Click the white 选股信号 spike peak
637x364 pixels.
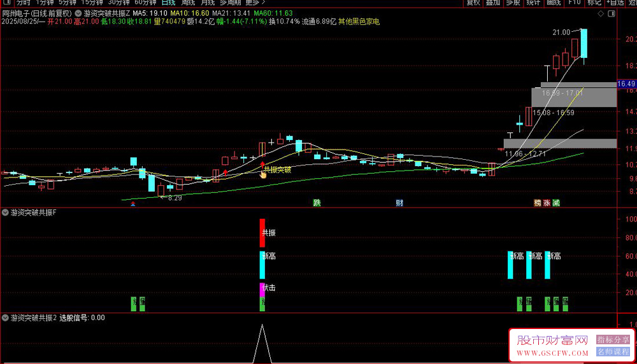point(262,325)
